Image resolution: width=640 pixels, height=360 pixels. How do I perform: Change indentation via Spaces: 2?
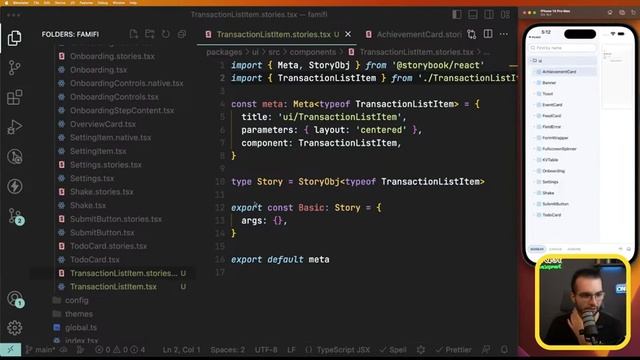(227, 350)
